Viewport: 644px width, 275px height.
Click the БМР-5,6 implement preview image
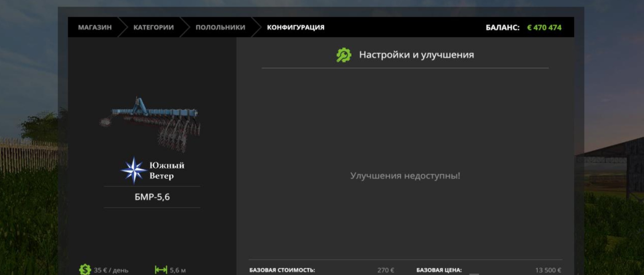click(150, 124)
